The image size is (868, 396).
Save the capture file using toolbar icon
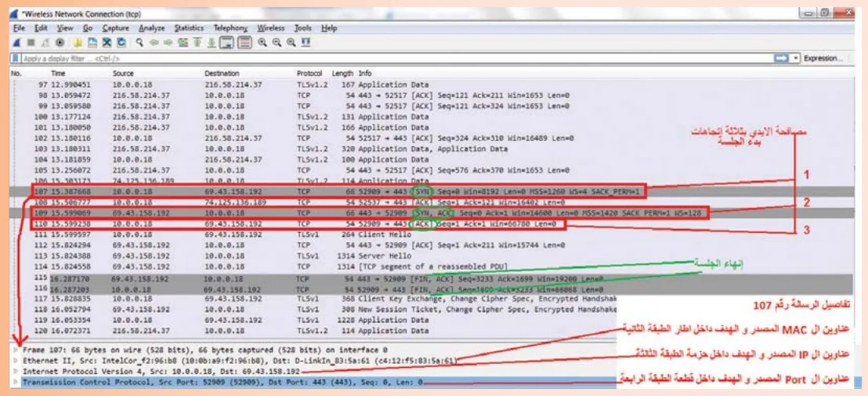[x=92, y=42]
